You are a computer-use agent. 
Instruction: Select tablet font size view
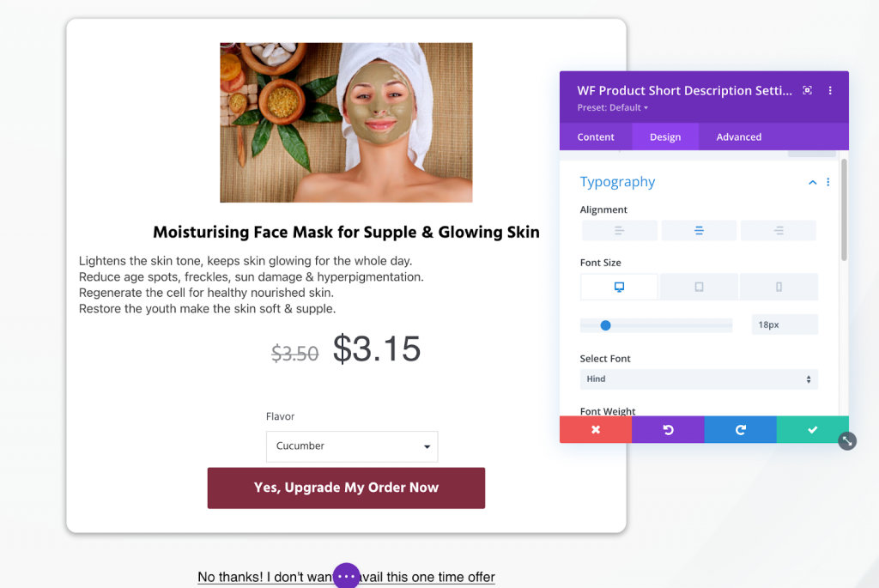click(x=699, y=287)
